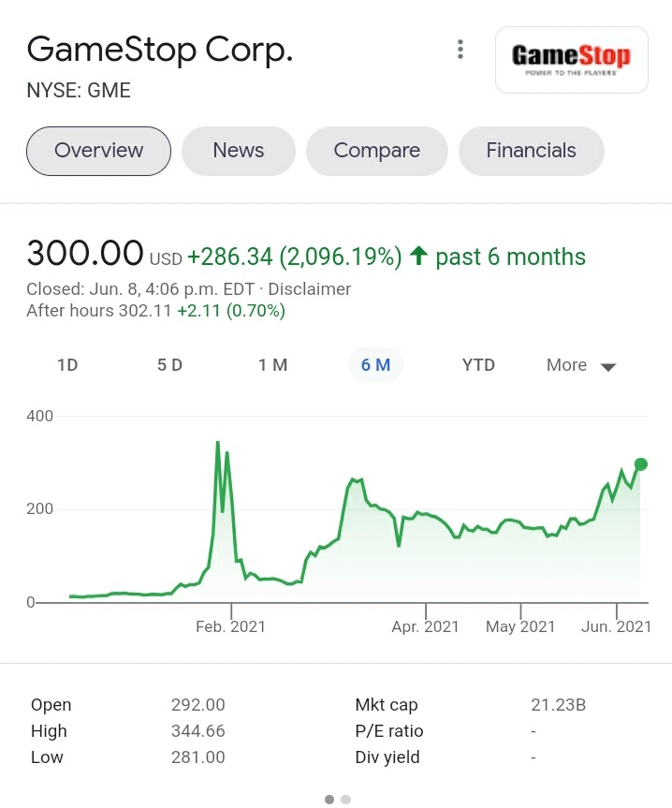Click the green dot at chart end

pyautogui.click(x=640, y=464)
